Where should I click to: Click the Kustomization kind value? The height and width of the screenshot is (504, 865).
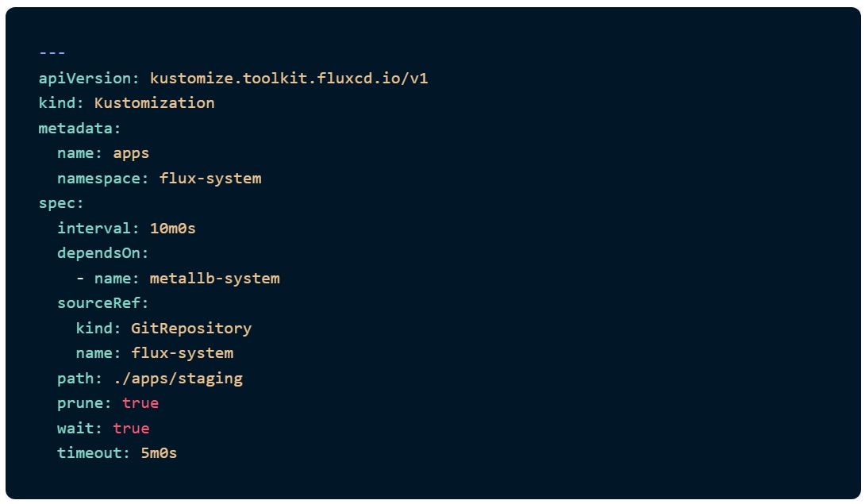(x=154, y=102)
